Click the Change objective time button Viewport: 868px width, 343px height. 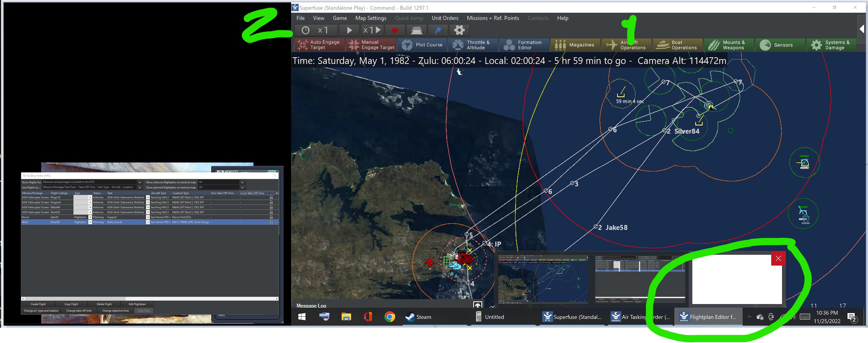tap(116, 311)
